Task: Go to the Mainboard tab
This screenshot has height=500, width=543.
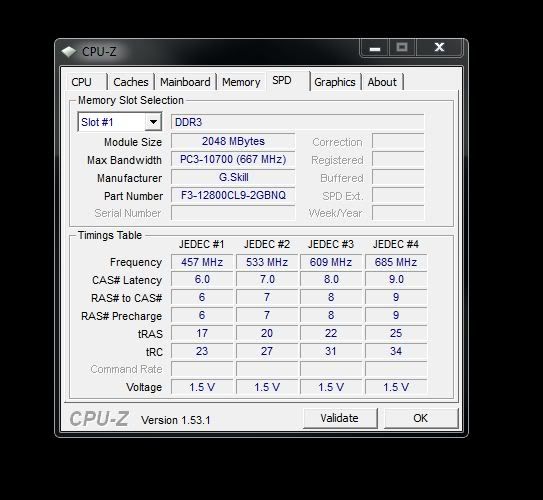Action: pyautogui.click(x=185, y=82)
